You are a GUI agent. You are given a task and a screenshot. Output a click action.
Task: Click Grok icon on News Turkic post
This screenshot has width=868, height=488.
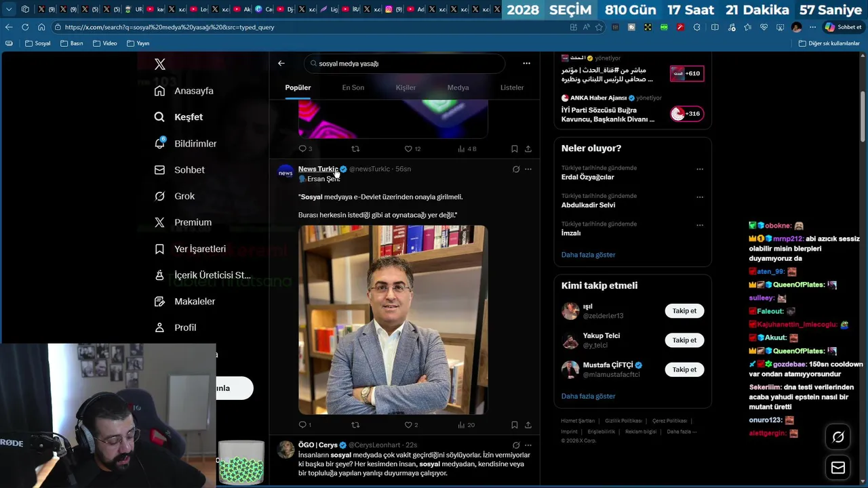pyautogui.click(x=516, y=169)
